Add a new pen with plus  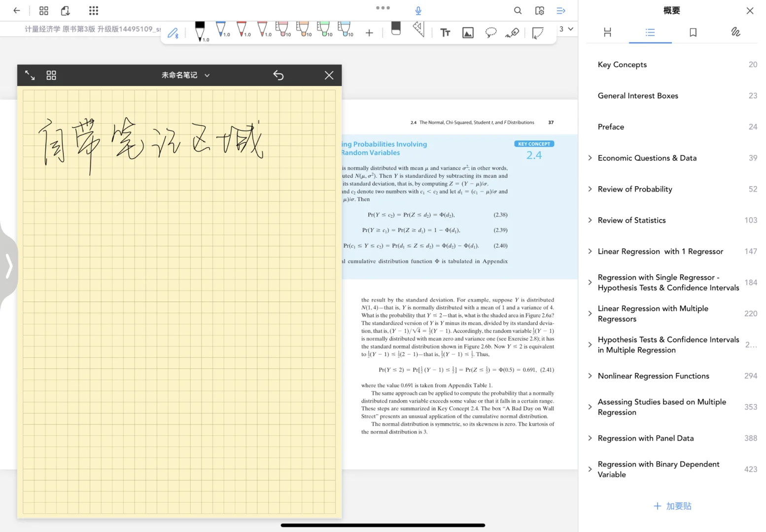[369, 33]
